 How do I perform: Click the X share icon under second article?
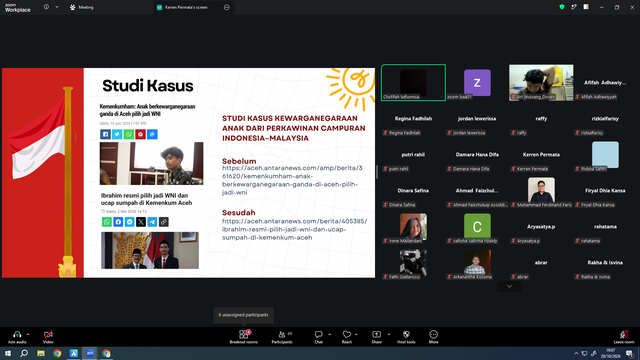(x=141, y=222)
